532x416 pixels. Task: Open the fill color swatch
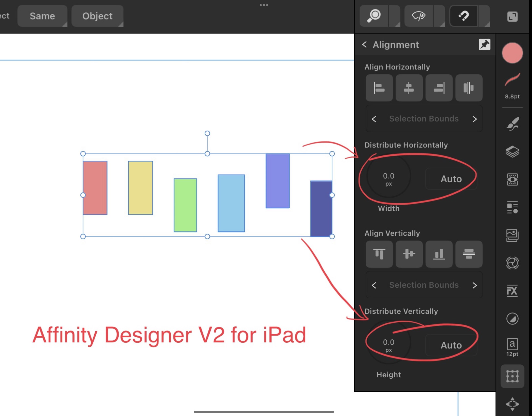click(x=512, y=53)
